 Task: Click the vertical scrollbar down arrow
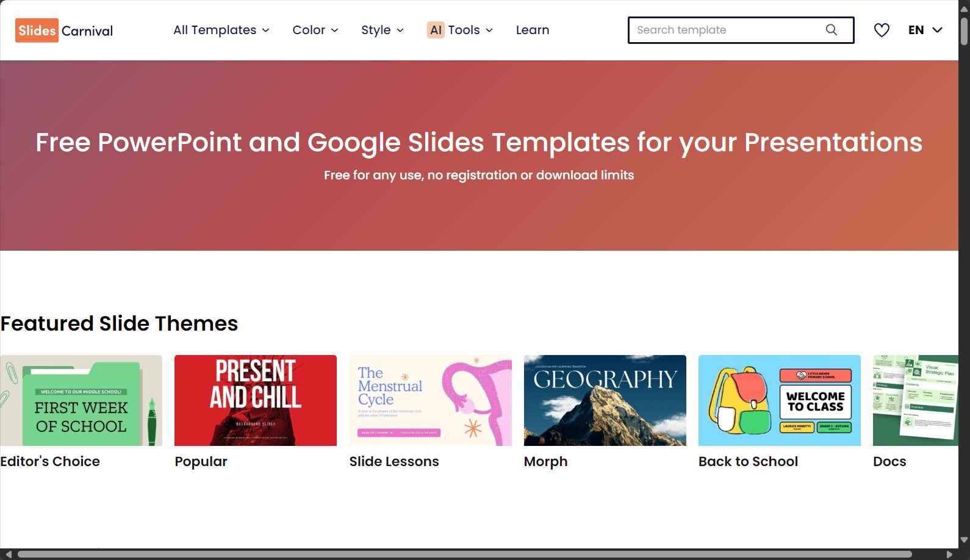[964, 540]
